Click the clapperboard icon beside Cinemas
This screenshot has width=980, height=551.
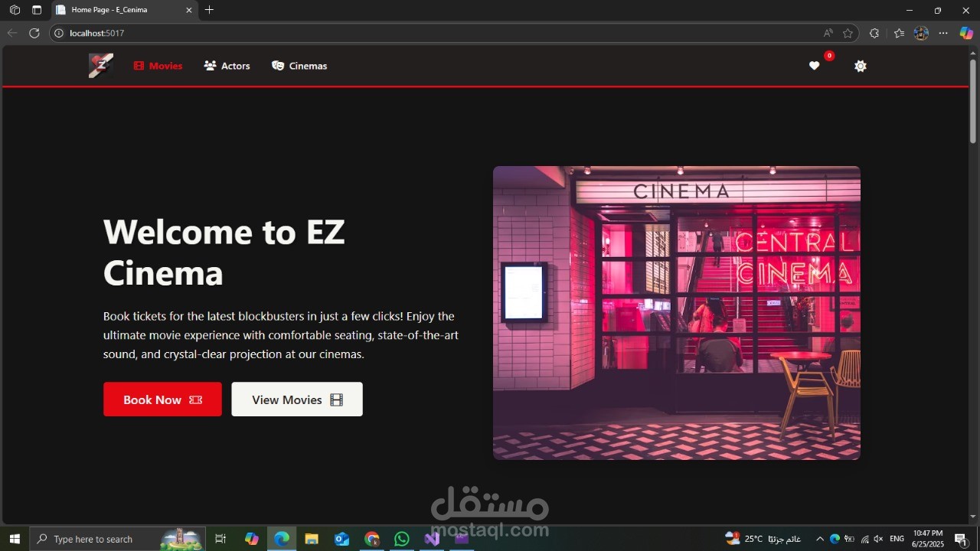277,66
